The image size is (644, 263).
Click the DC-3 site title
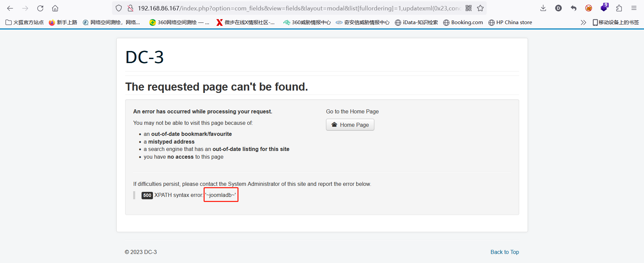pos(145,57)
